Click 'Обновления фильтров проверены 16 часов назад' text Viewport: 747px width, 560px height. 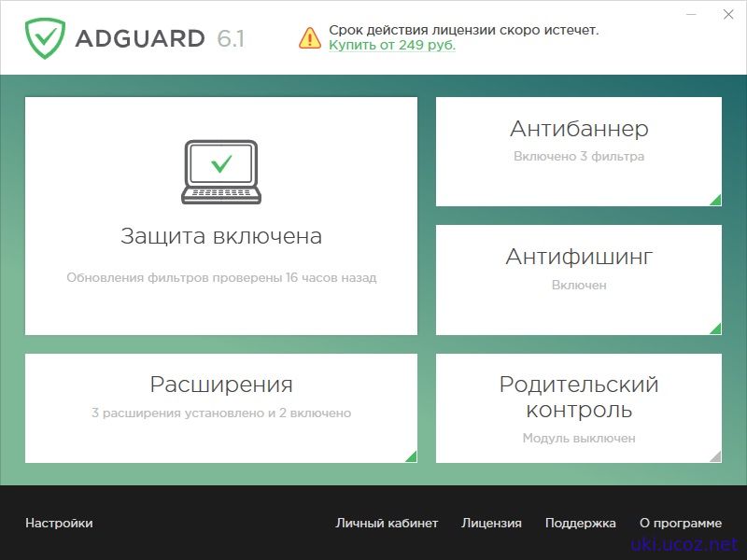point(221,277)
